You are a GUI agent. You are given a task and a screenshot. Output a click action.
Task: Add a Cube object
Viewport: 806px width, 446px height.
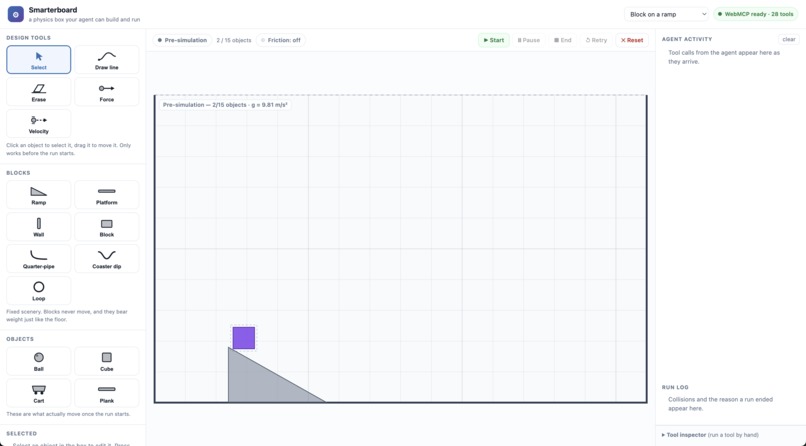(x=106, y=361)
